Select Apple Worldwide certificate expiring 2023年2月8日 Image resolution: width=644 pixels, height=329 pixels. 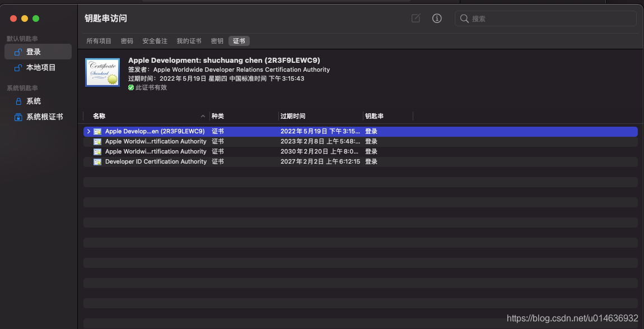(x=156, y=141)
